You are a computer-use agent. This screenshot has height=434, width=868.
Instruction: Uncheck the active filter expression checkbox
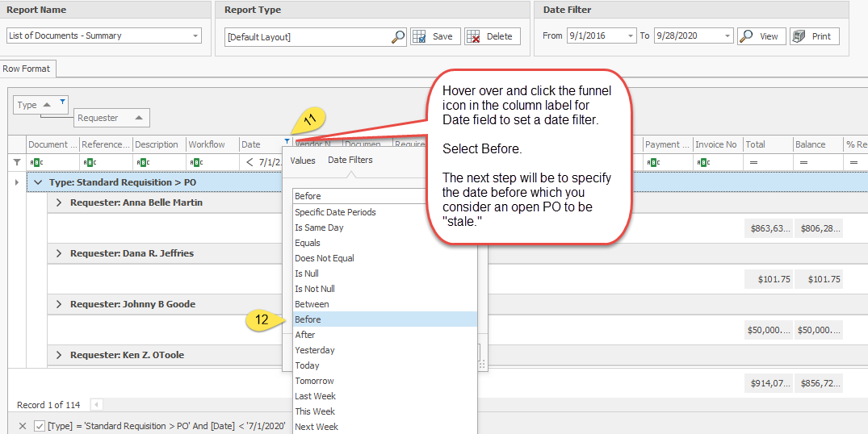click(x=40, y=426)
